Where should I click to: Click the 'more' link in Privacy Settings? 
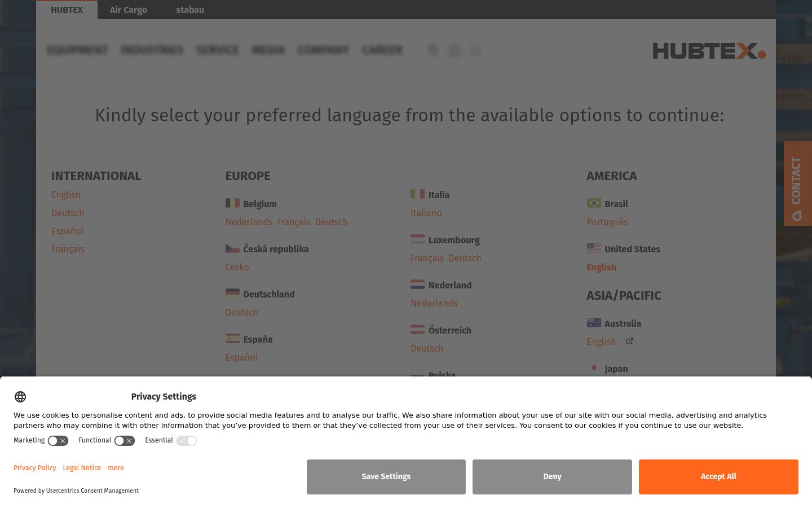[116, 468]
